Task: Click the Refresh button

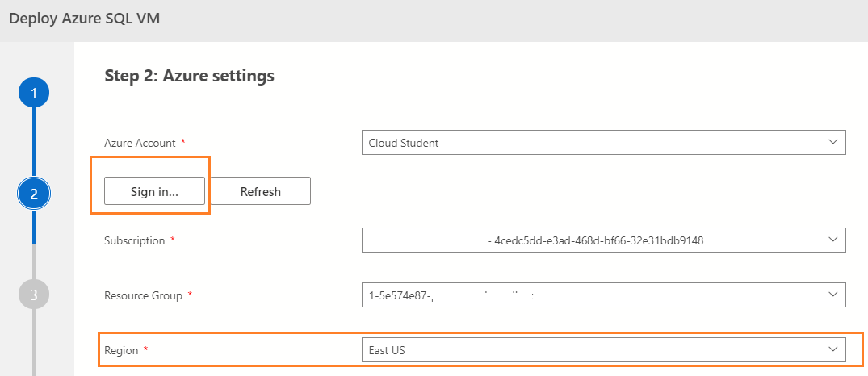Action: (x=261, y=191)
